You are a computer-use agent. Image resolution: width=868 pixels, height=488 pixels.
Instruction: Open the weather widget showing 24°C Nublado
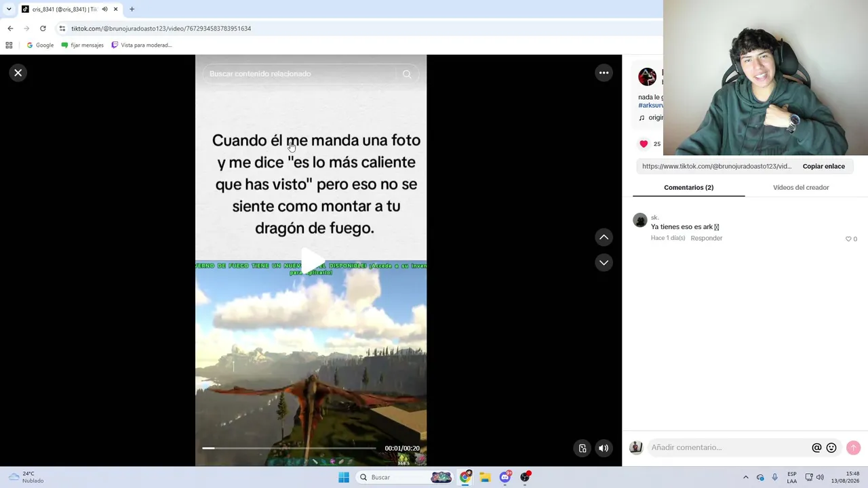coord(26,477)
